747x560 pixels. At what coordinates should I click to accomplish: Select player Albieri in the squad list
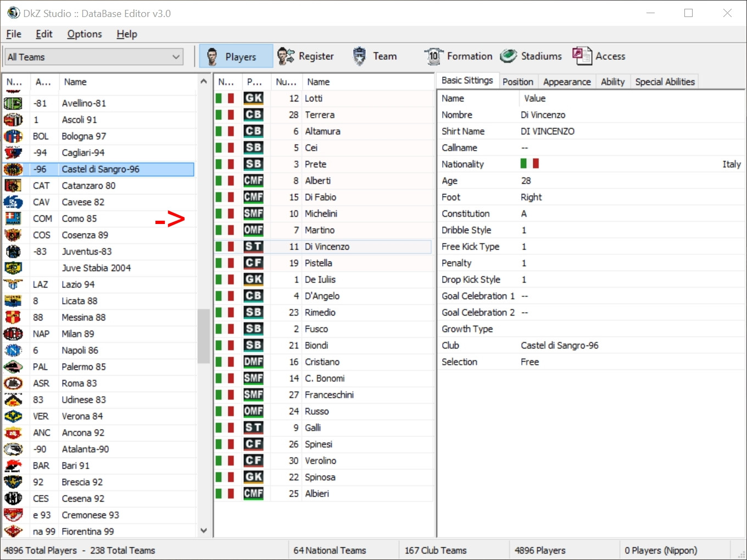tap(323, 494)
